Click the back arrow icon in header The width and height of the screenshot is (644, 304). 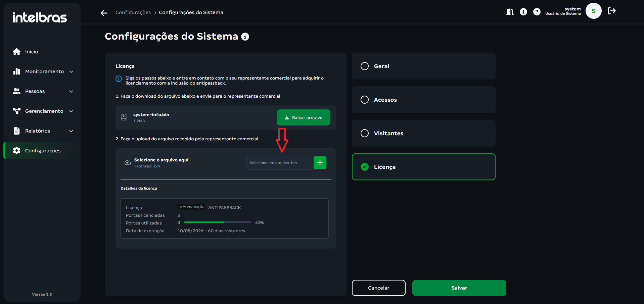click(104, 13)
